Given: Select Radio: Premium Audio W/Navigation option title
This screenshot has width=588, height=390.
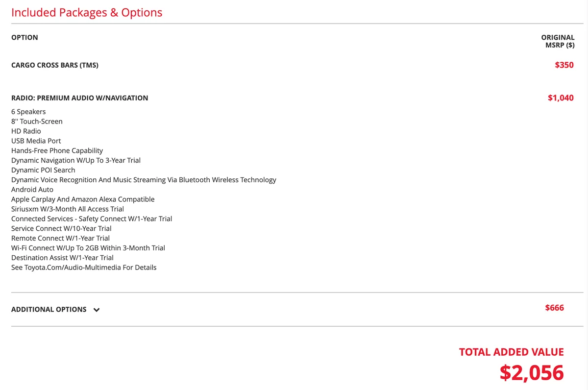Looking at the screenshot, I should pyautogui.click(x=79, y=98).
